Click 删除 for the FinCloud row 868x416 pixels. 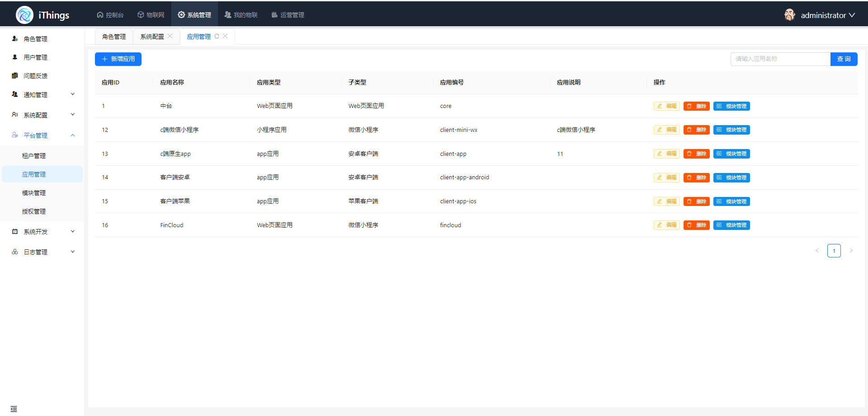[696, 225]
